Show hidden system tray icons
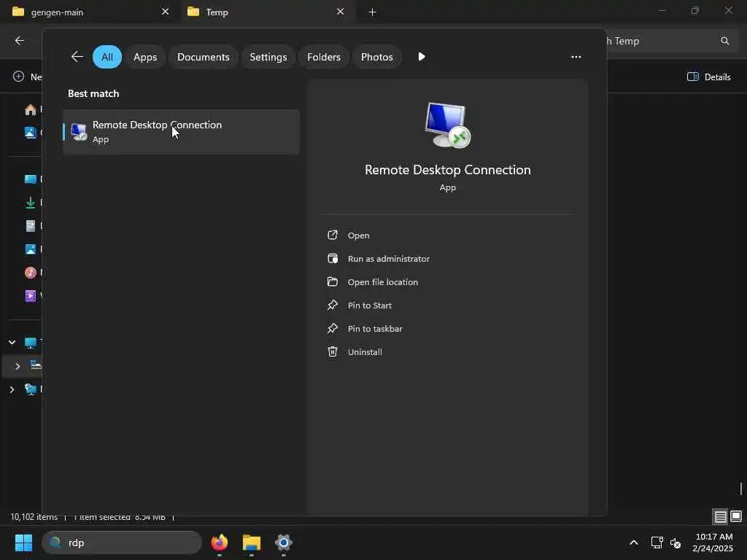The height and width of the screenshot is (560, 747). pos(634,542)
